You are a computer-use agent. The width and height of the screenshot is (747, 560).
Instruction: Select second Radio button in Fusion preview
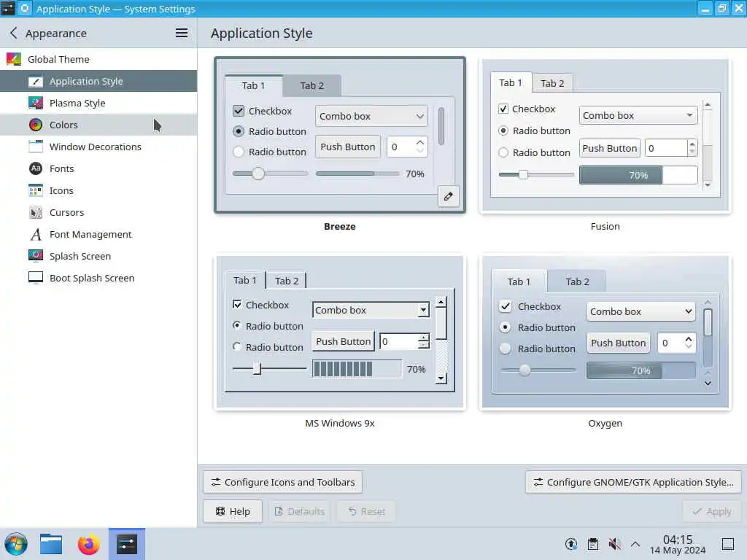pos(503,152)
